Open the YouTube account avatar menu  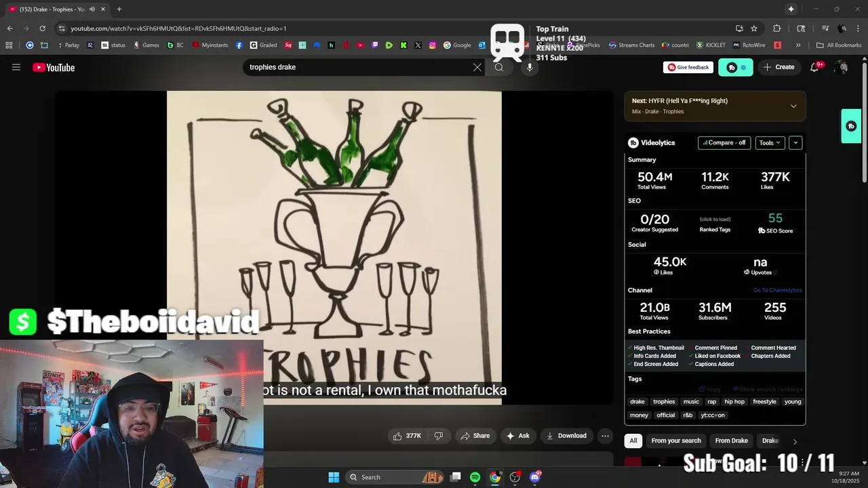842,67
